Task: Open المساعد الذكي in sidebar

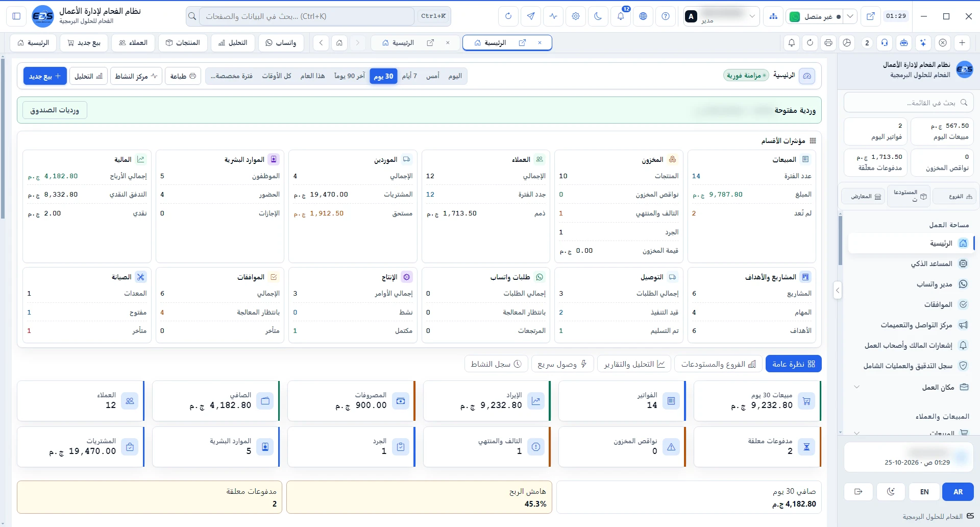Action: coord(911,264)
